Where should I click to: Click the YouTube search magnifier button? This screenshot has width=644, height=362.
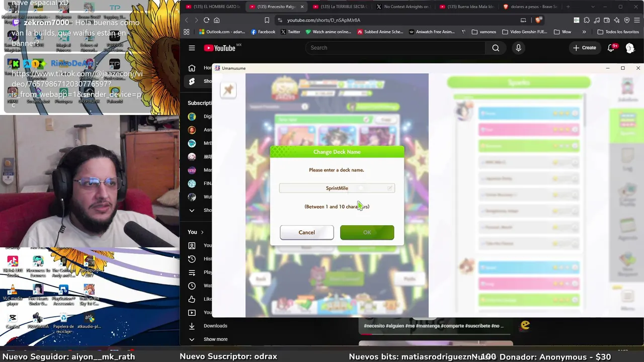click(496, 48)
